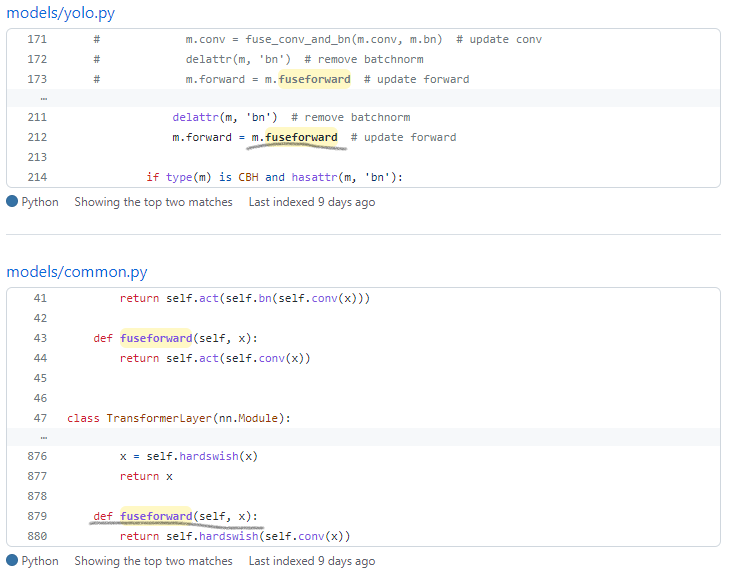Click 'class TransformerLayer(nn.Module):' code line
734x570 pixels.
[179, 418]
